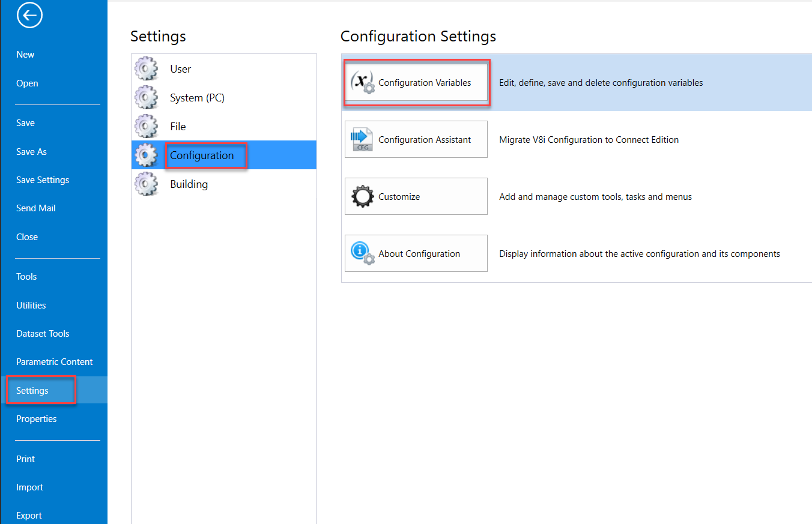Click the Customize gear icon
This screenshot has height=524, width=812.
point(362,197)
